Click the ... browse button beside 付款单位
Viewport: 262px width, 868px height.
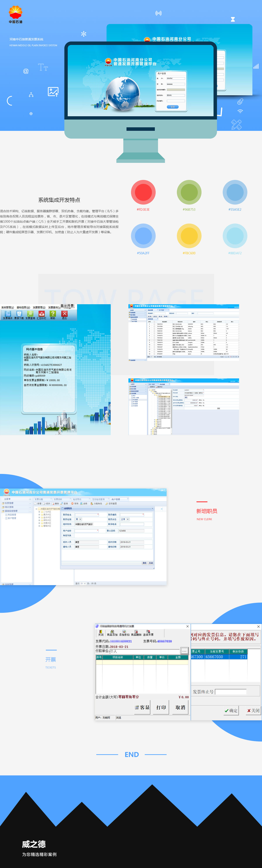(184, 651)
